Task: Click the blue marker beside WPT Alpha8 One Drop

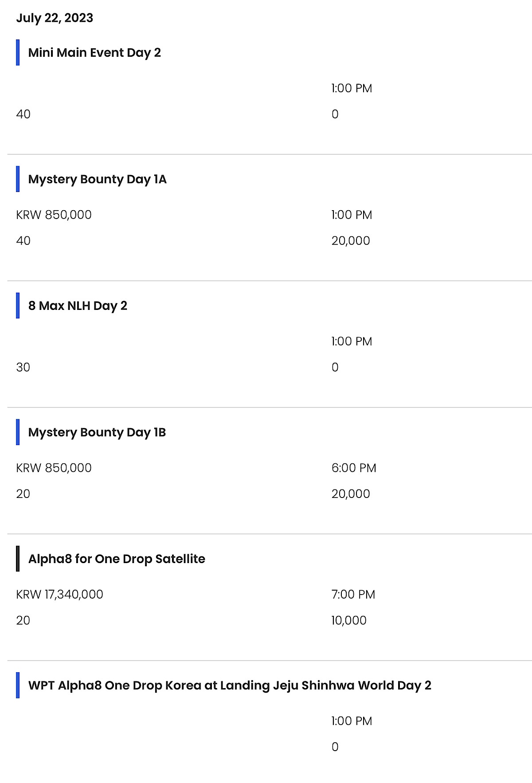Action: click(x=18, y=685)
